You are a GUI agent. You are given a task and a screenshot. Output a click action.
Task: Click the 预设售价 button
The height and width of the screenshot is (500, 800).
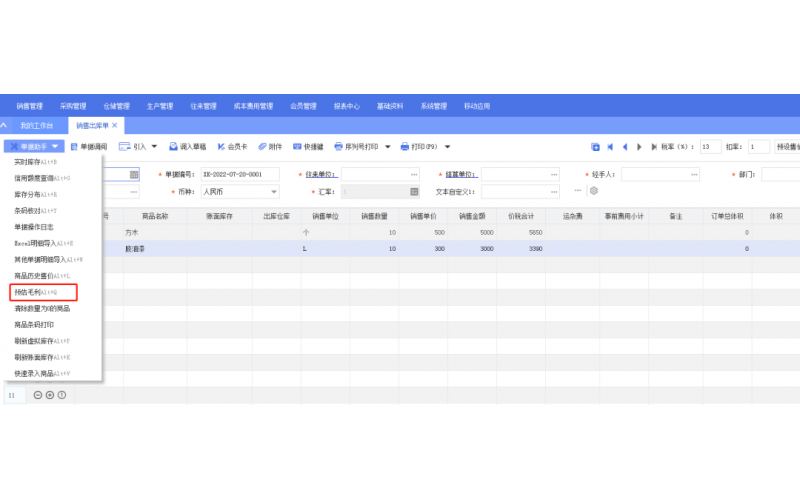tap(787, 147)
